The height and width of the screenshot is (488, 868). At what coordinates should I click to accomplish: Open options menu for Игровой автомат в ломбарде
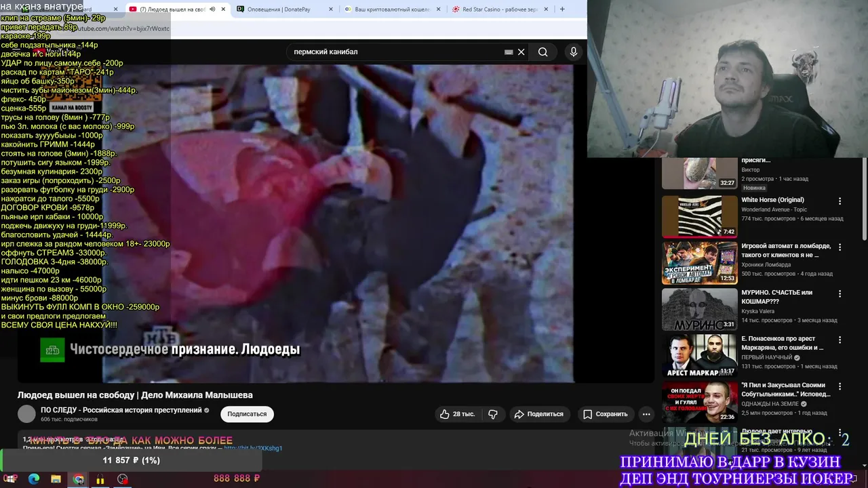(840, 247)
